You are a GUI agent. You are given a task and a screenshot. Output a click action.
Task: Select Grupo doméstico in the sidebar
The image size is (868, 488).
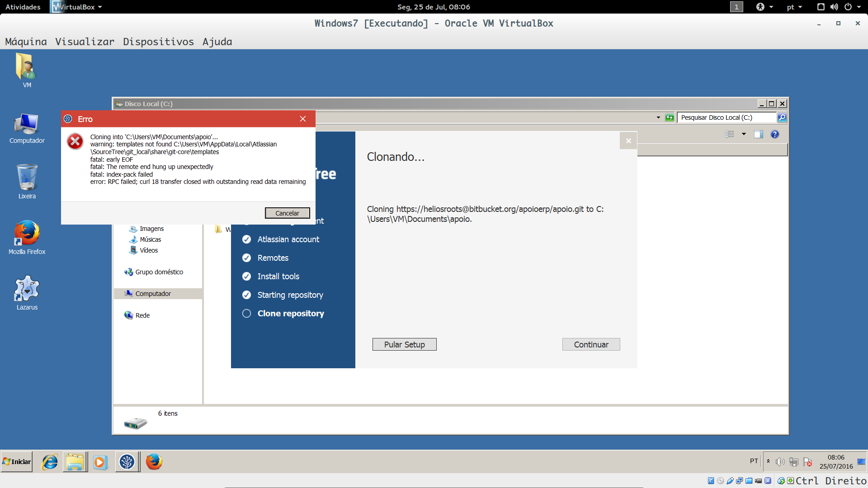click(x=154, y=272)
